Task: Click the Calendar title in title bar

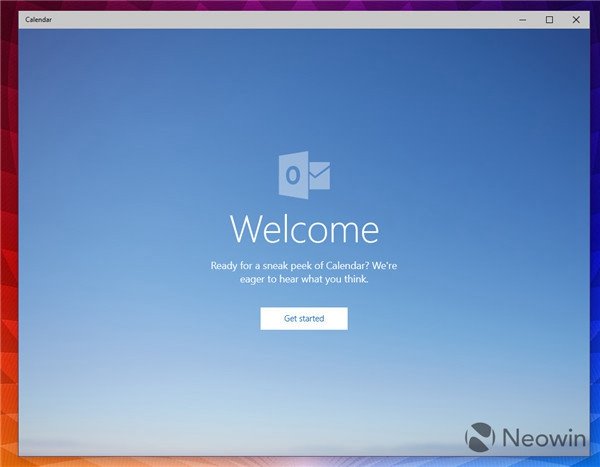Action: tap(38, 20)
